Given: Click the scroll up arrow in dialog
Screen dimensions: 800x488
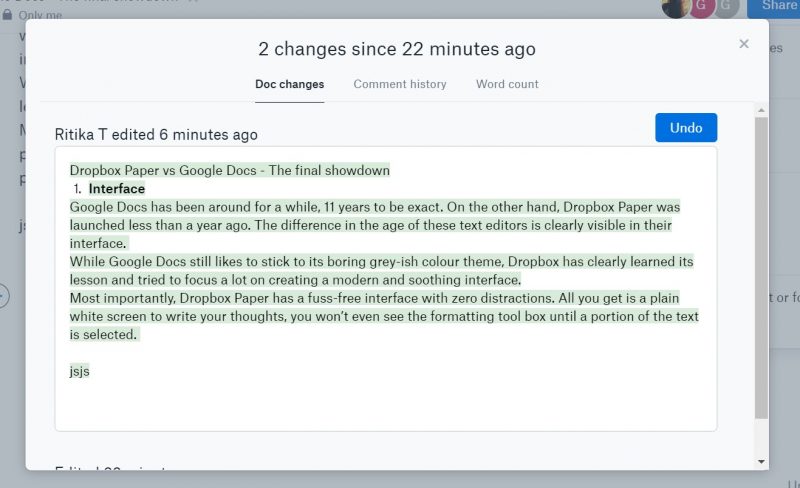Looking at the screenshot, I should pos(761,110).
